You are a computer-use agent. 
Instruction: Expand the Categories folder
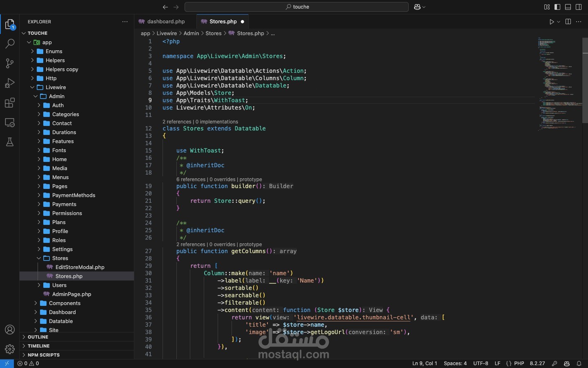(65, 114)
